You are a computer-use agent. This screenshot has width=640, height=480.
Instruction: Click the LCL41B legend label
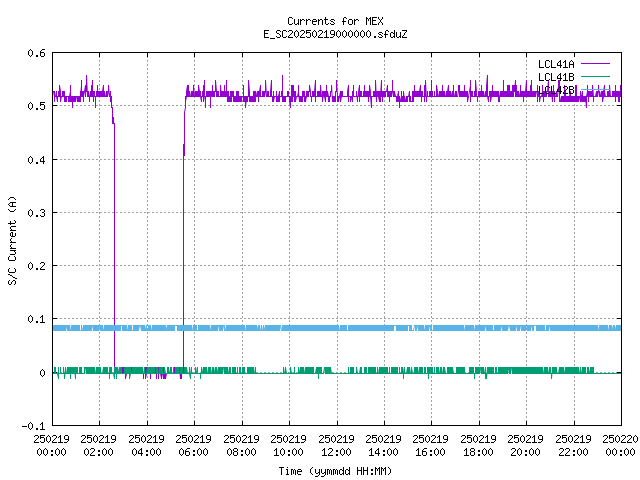pyautogui.click(x=556, y=77)
